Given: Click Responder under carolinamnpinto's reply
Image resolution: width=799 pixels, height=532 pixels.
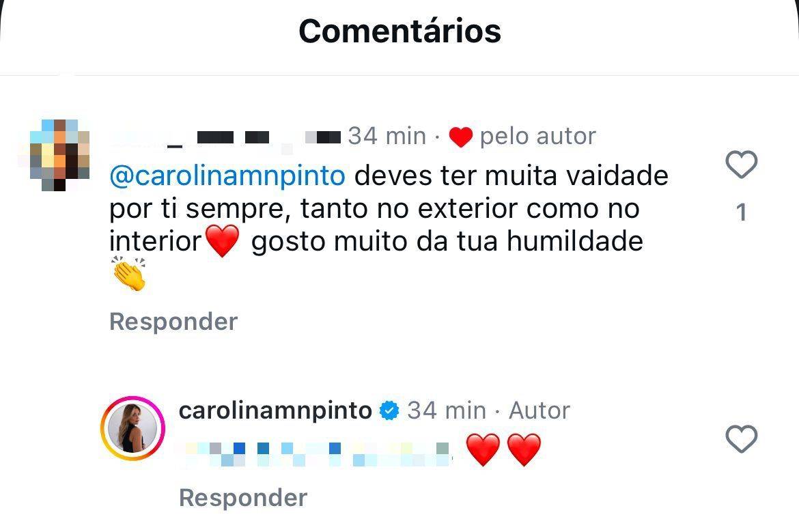Looking at the screenshot, I should click(243, 498).
